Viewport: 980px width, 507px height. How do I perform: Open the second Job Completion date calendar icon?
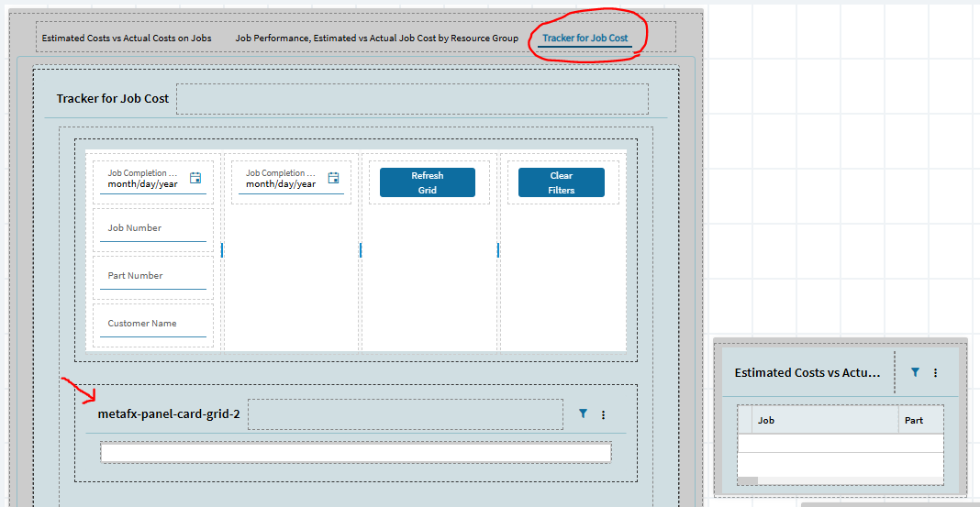coord(334,178)
